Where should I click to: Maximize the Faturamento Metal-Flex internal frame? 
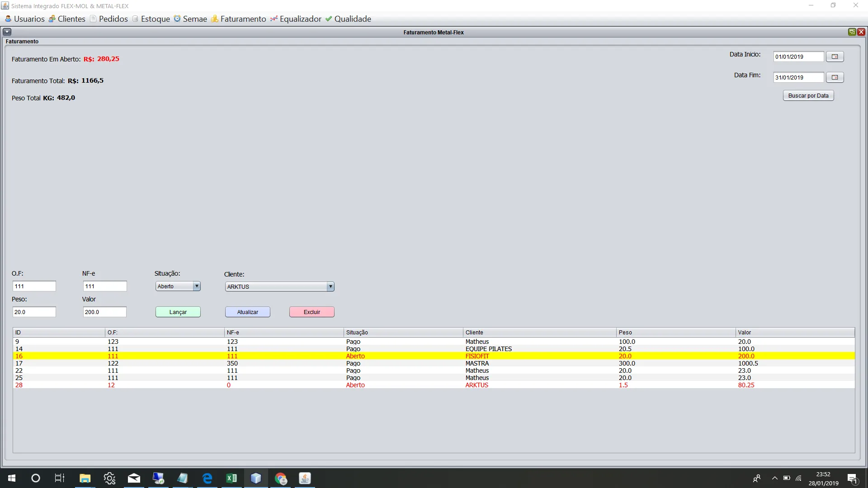[x=852, y=32]
